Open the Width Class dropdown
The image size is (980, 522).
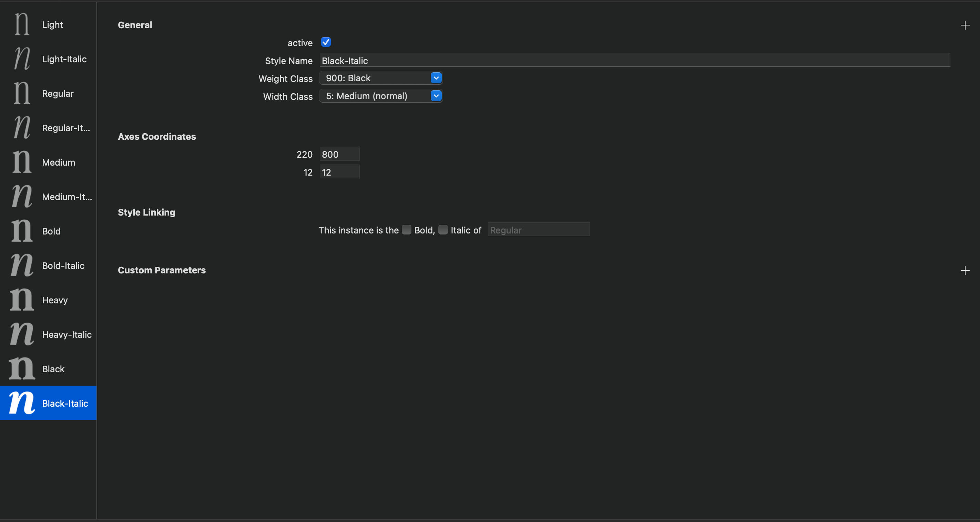pos(380,96)
